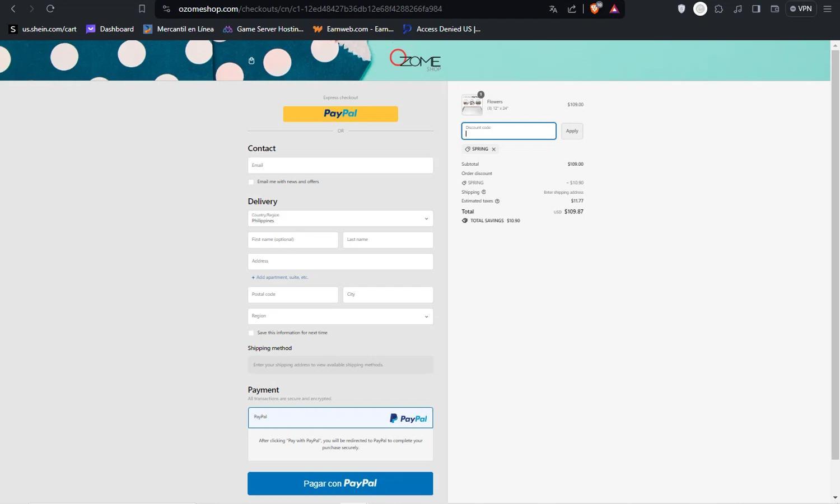Click the City field
840x504 pixels.
point(388,295)
